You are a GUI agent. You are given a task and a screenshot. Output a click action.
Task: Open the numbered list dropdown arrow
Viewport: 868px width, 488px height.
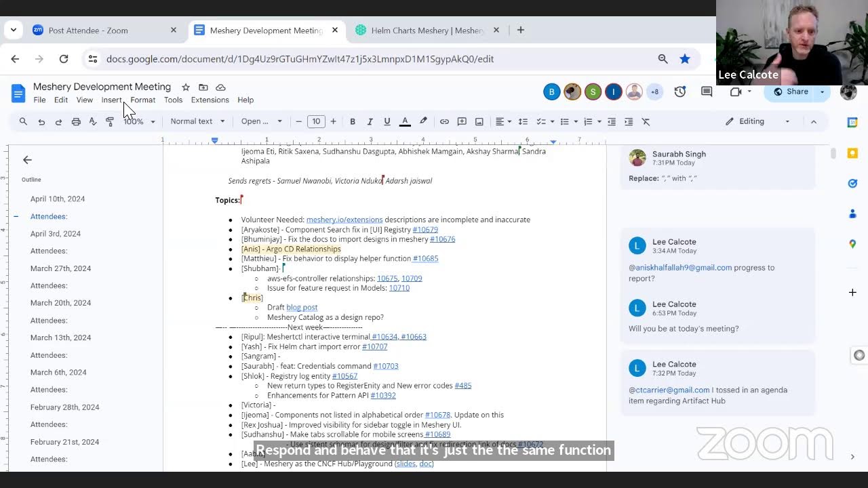coord(599,121)
